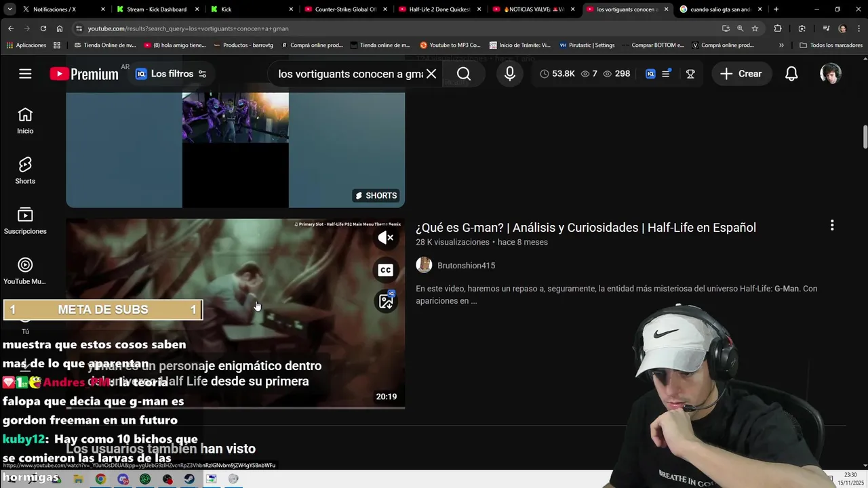868x488 pixels.
Task: Open Chrome in taskbar
Action: click(100, 479)
